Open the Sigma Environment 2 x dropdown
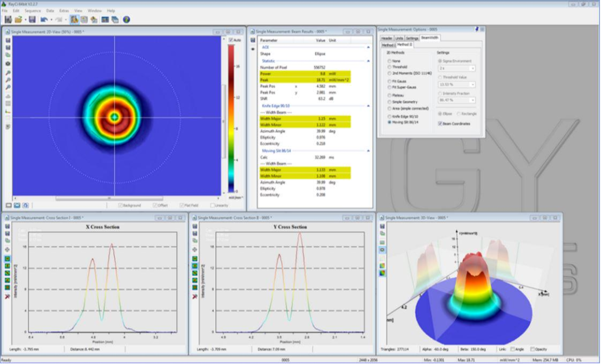The height and width of the screenshot is (364, 601). (457, 68)
